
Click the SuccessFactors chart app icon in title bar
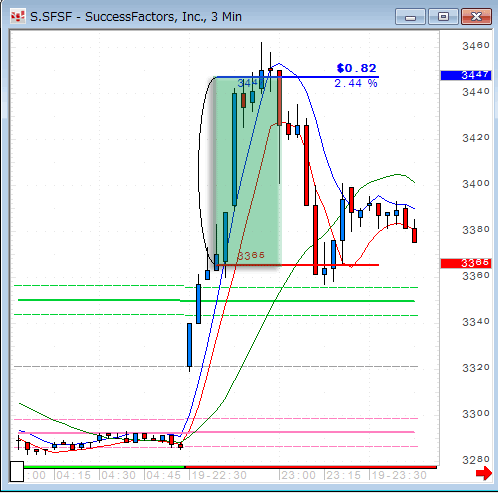(18, 16)
